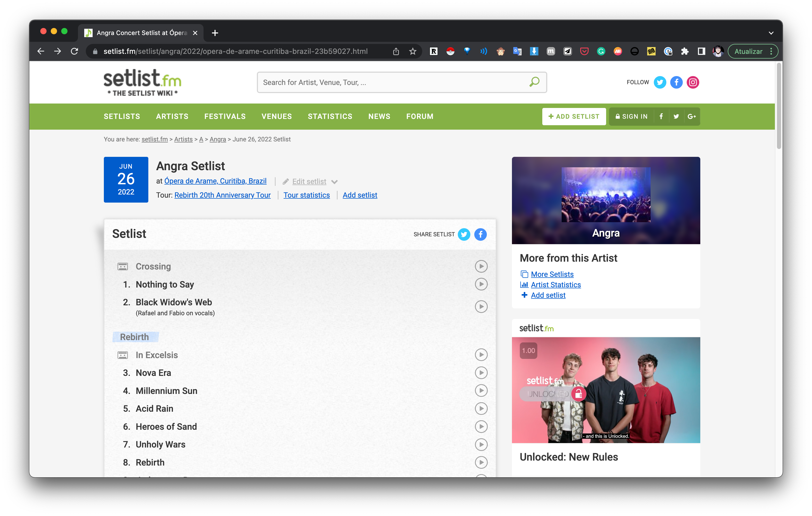Open the STATISTICS menu

[x=330, y=116]
